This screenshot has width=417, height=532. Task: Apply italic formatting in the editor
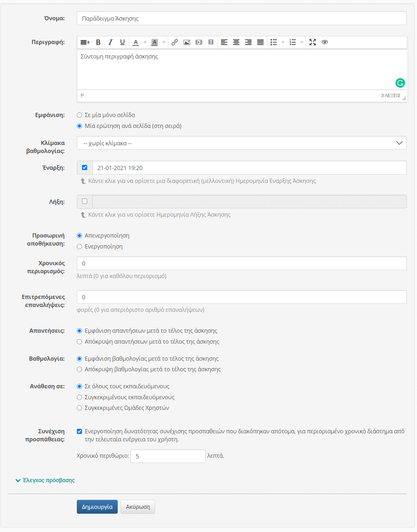tap(110, 42)
